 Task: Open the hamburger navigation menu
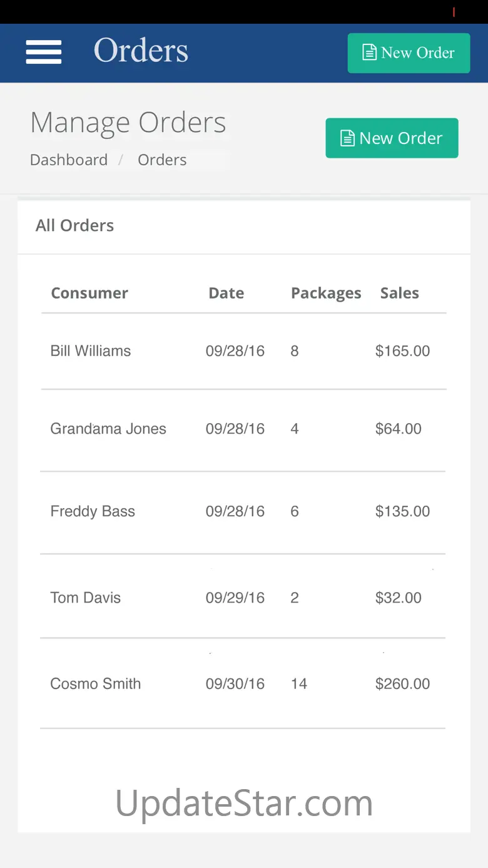point(44,52)
